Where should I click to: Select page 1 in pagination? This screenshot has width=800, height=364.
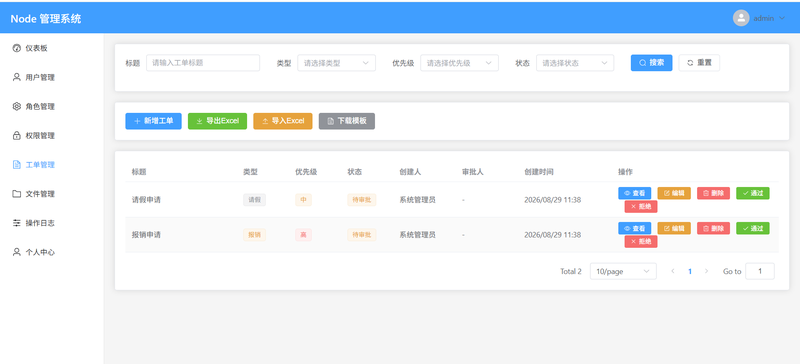(x=690, y=271)
